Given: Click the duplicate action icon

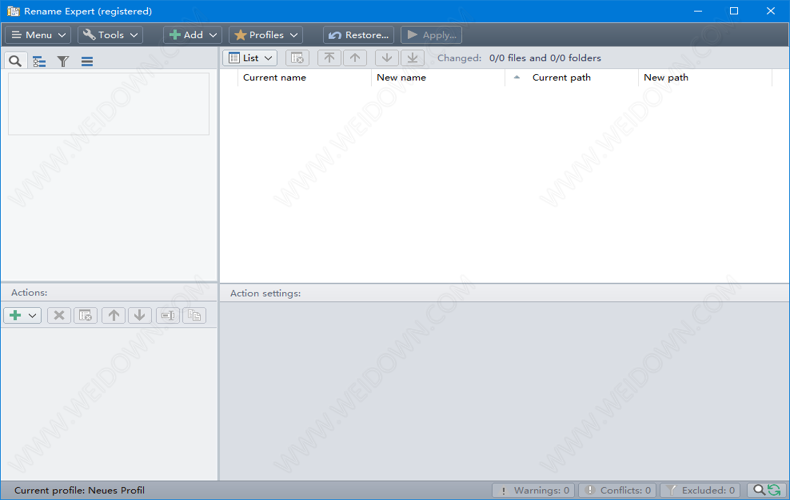Looking at the screenshot, I should coord(194,316).
